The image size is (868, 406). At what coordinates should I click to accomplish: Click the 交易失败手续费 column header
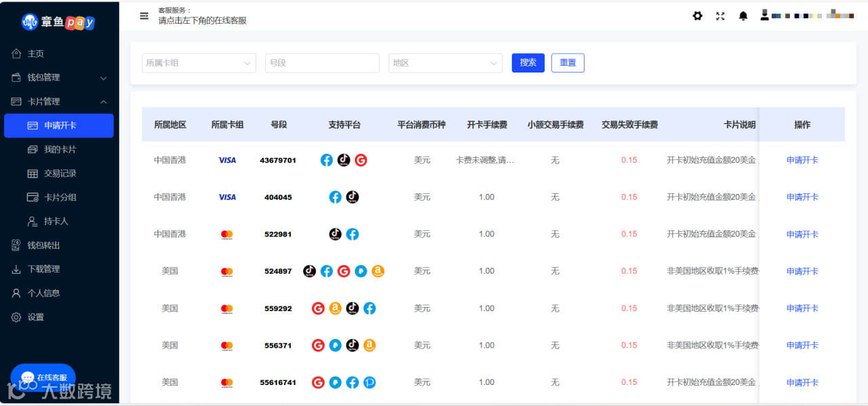coord(630,125)
